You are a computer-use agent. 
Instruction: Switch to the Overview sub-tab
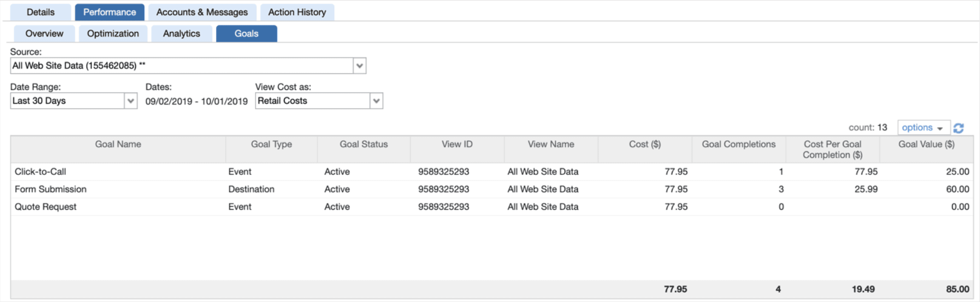coord(44,33)
